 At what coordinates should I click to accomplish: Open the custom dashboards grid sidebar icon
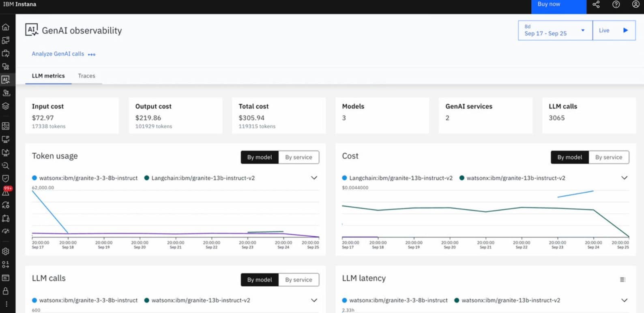coord(6,126)
